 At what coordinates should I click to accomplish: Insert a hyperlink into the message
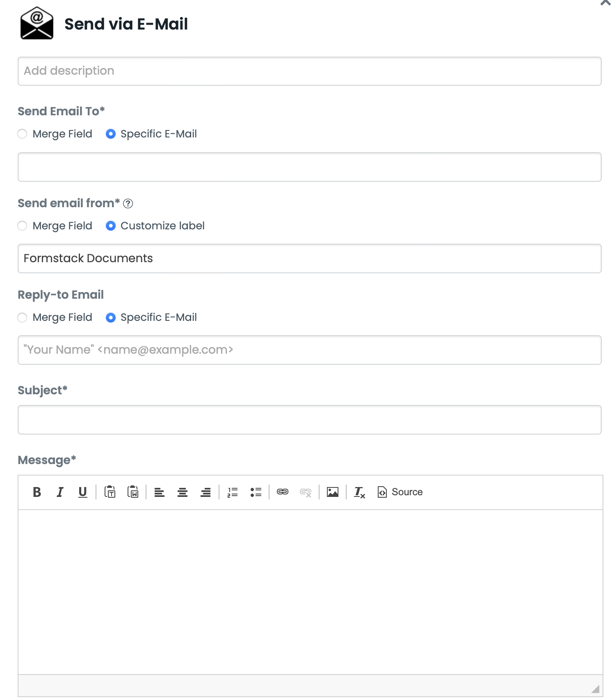(283, 492)
